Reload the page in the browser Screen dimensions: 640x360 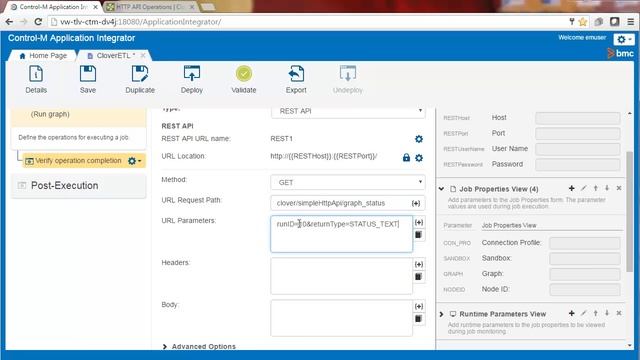tap(38, 22)
